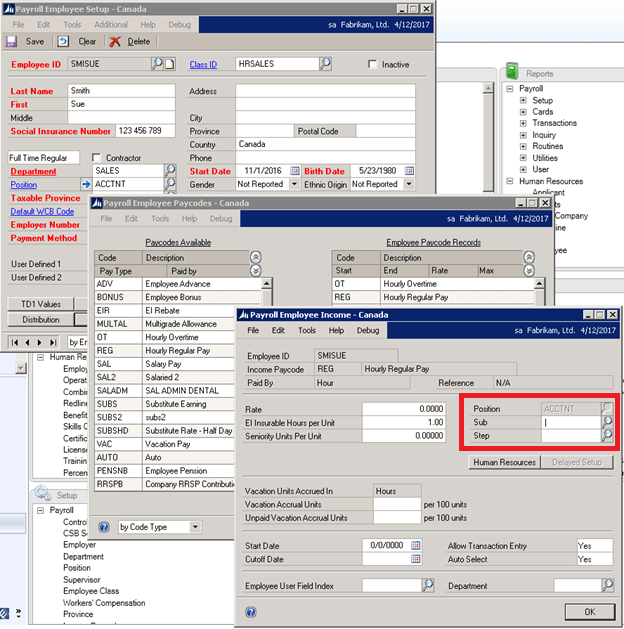Expand the Cards node under Payroll reports tree
Screen dimensions: 624x629
coord(523,112)
